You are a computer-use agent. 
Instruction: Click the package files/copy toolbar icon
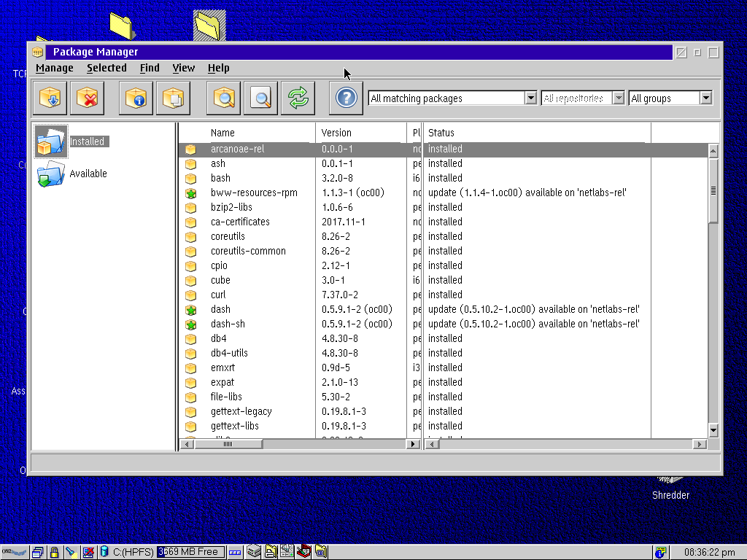[x=173, y=98]
